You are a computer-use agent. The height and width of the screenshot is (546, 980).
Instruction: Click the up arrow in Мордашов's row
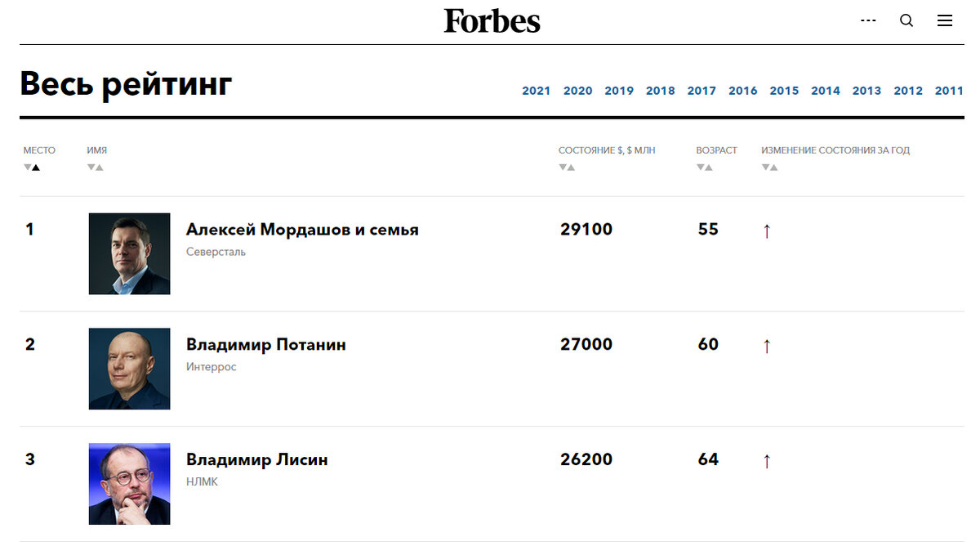tap(767, 231)
